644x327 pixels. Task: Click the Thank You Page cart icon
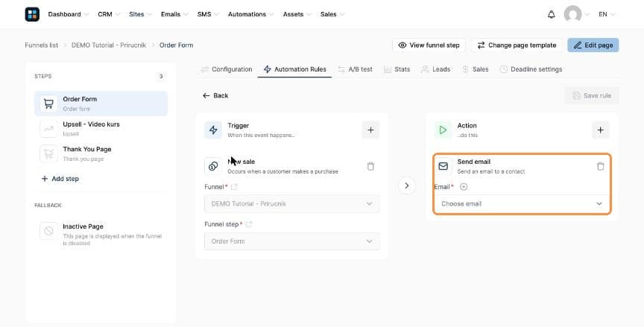pyautogui.click(x=49, y=154)
